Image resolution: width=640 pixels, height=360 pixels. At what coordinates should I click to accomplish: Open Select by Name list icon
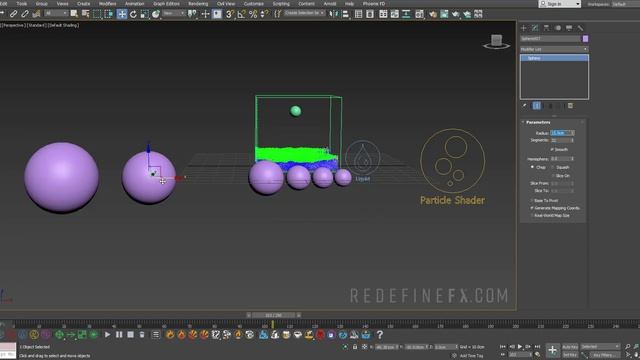point(85,14)
